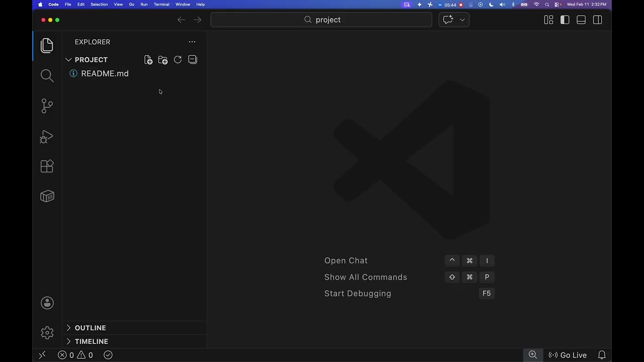Image resolution: width=644 pixels, height=362 pixels.
Task: Click the volume icon in menu bar
Action: (x=502, y=5)
